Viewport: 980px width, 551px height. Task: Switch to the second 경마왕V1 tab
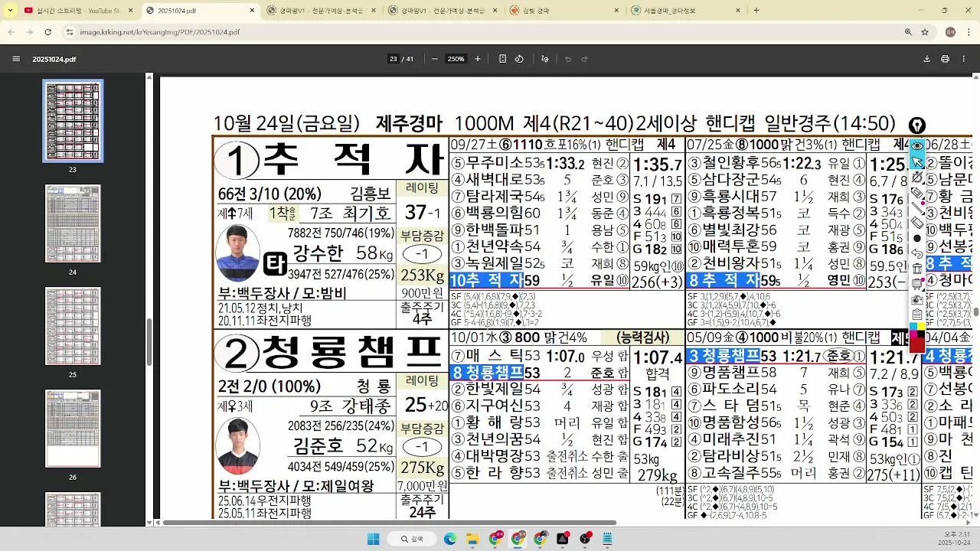pos(443,11)
